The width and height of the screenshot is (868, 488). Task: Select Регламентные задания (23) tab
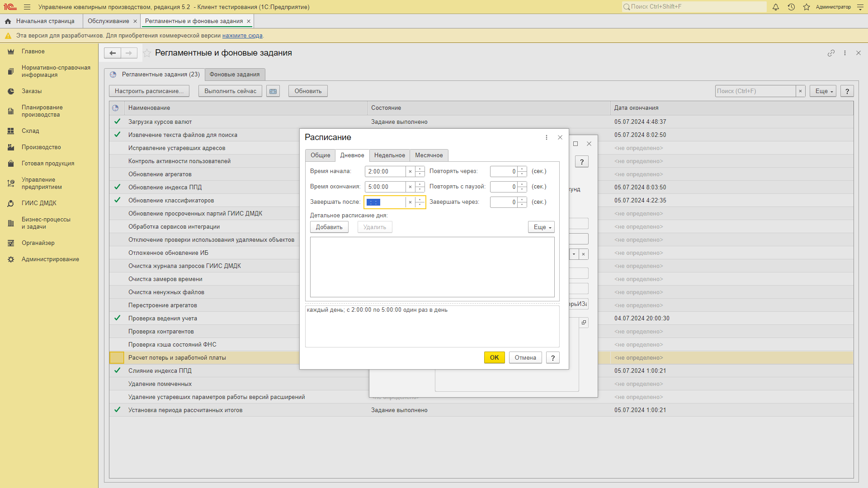click(x=155, y=75)
